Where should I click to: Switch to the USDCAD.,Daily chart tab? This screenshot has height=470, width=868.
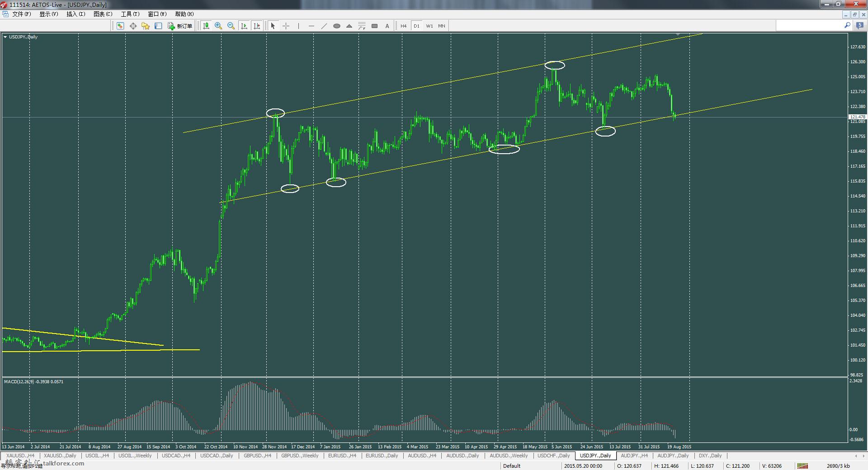coord(217,456)
